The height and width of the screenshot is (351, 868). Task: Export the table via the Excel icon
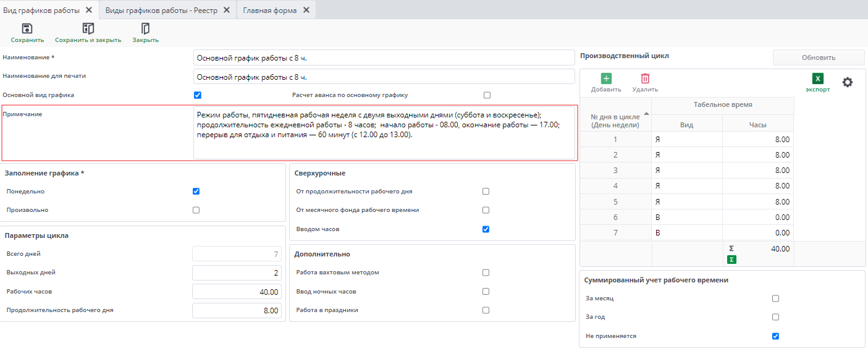point(817,78)
